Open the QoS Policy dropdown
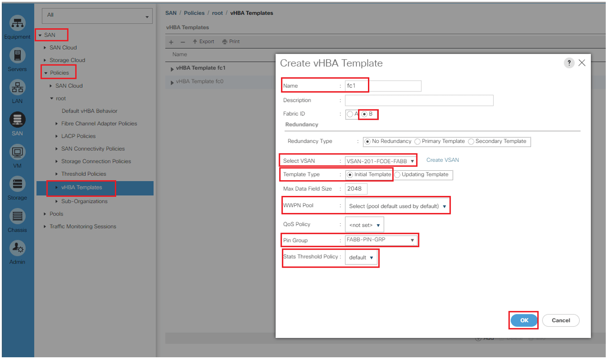Screen dimensions: 608x364 364,225
